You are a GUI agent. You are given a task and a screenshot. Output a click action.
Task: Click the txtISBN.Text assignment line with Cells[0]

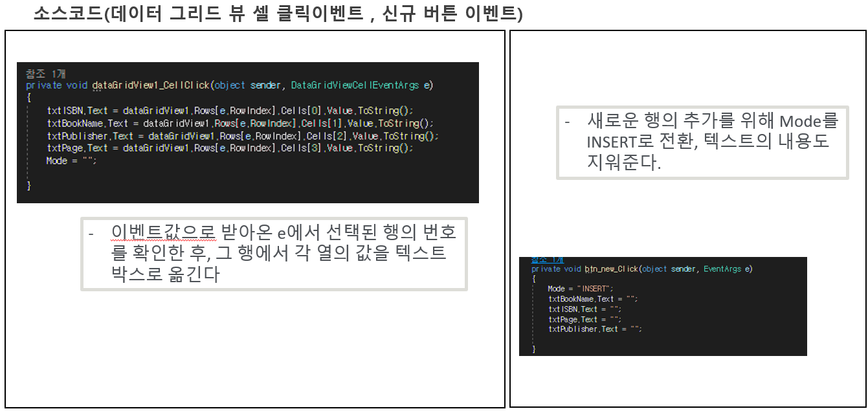pos(230,110)
